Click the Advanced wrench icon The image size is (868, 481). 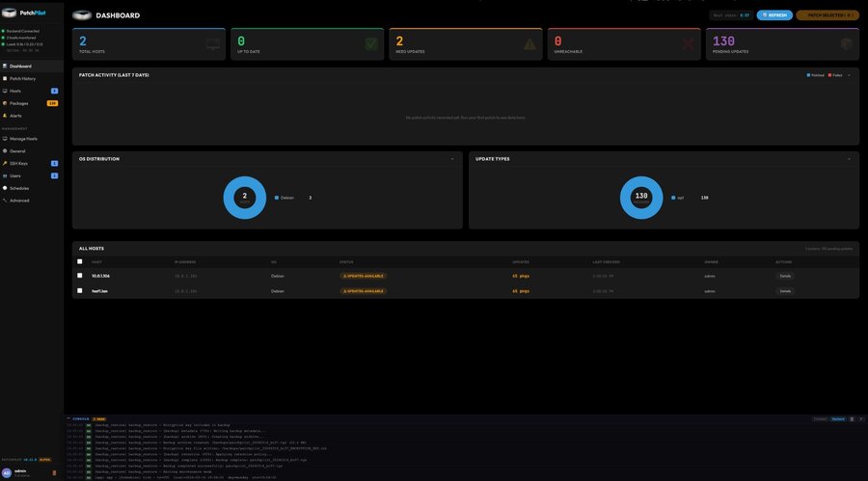(5, 200)
